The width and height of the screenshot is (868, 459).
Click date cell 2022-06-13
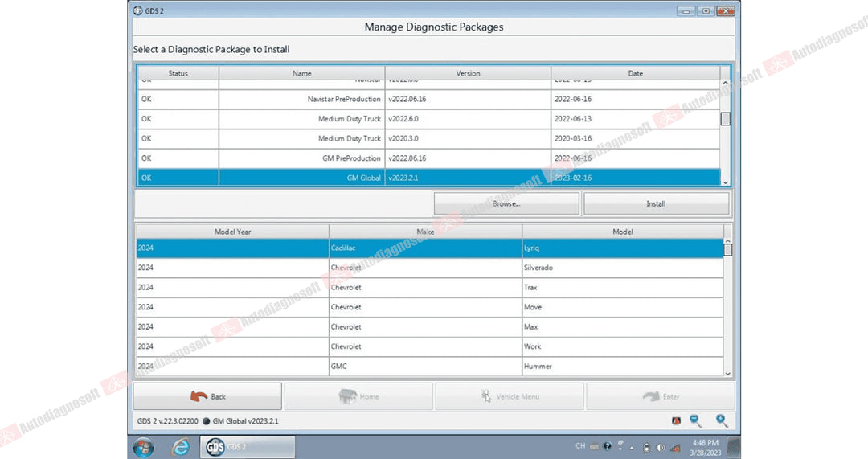pos(636,118)
